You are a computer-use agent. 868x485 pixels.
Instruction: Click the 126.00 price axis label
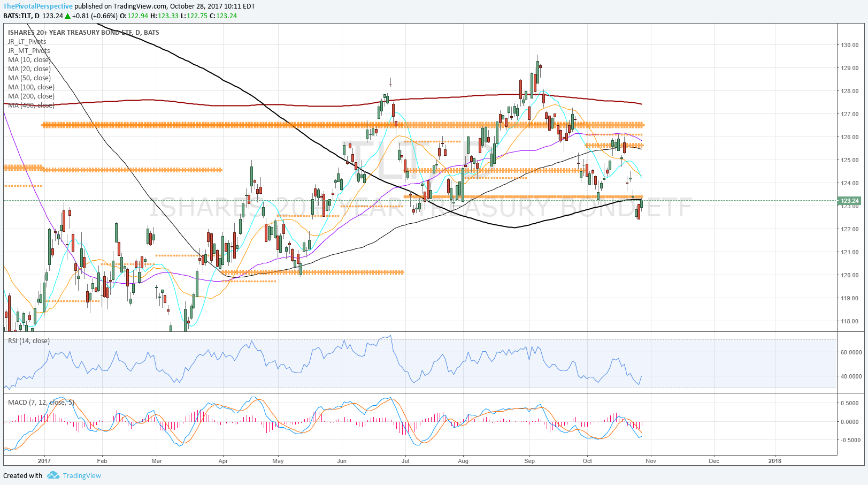pyautogui.click(x=849, y=137)
